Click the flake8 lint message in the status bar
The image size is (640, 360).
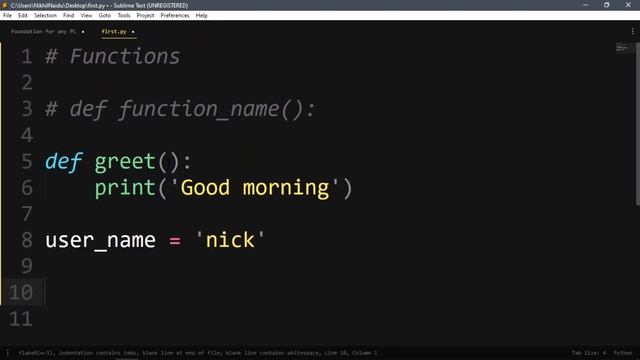pos(198,353)
